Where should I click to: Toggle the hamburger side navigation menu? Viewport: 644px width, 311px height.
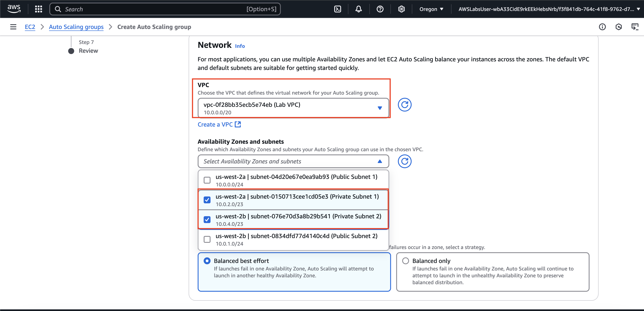(x=13, y=27)
